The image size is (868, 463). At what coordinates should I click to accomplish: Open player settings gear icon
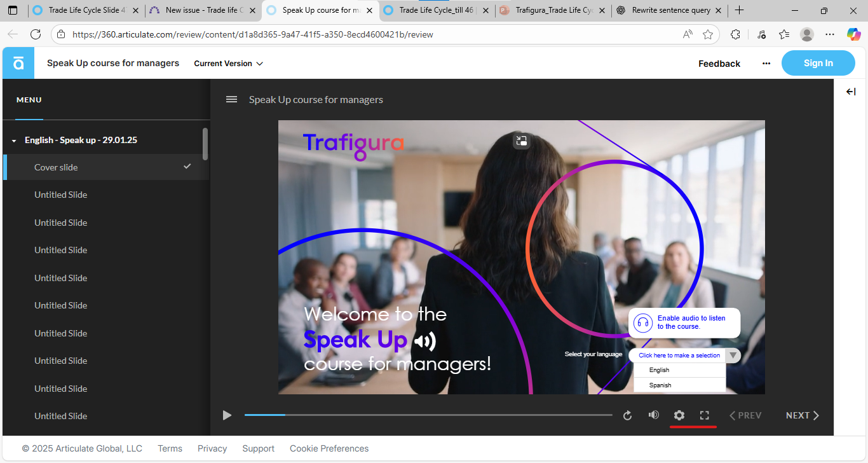coord(679,415)
